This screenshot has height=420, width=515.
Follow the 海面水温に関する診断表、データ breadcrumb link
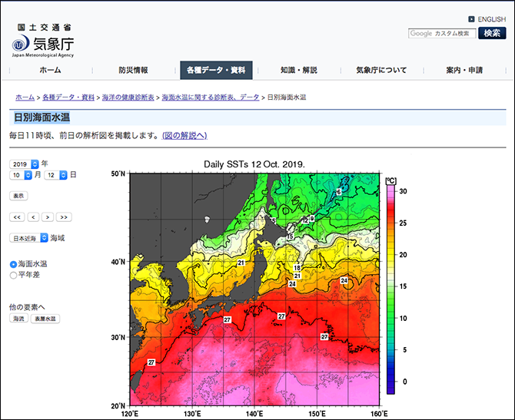point(211,98)
